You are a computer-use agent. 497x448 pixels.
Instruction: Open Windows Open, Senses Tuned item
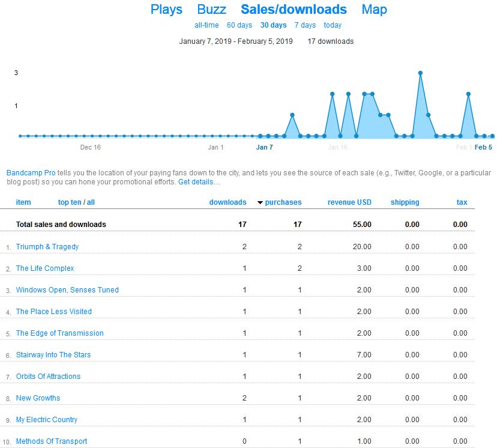tap(67, 290)
